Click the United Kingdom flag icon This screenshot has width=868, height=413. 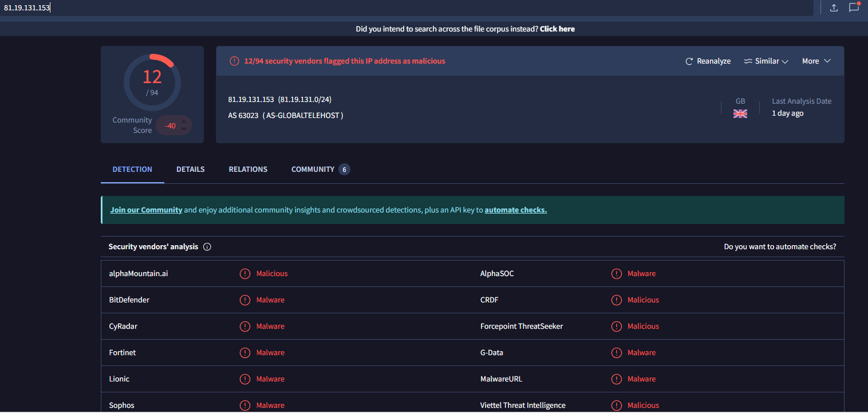pos(740,113)
